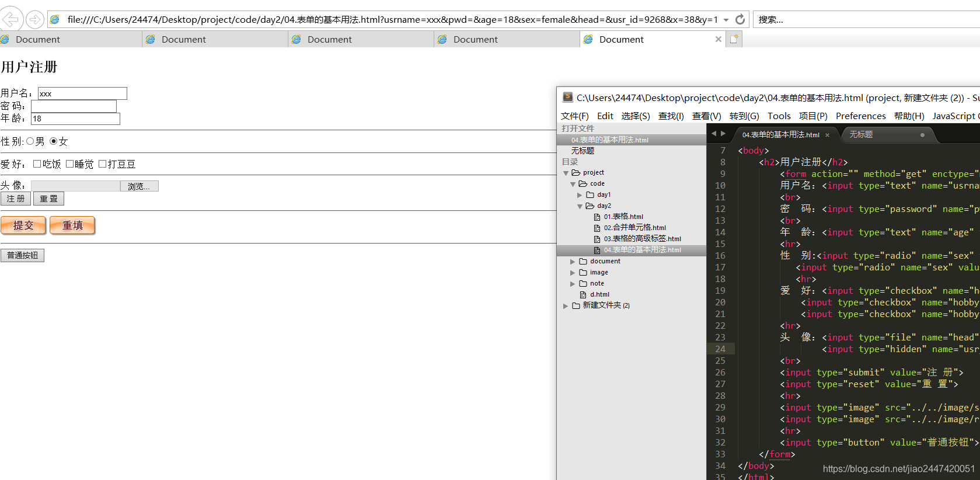Check the 吃饭 hobby checkbox
Image resolution: width=980 pixels, height=480 pixels.
click(37, 164)
